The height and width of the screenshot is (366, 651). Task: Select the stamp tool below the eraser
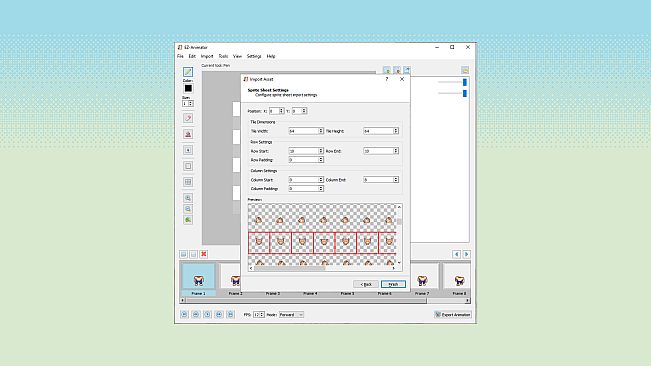click(188, 134)
